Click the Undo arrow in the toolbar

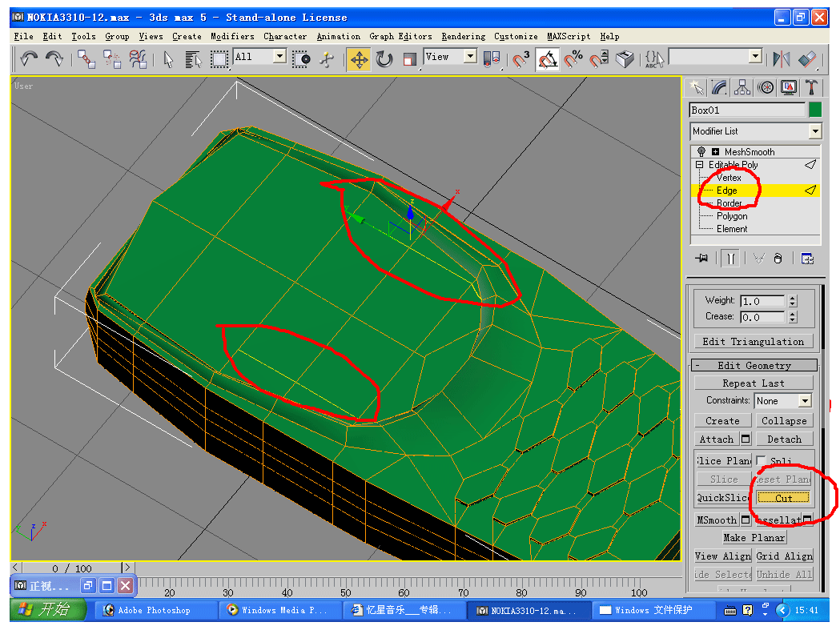click(29, 58)
